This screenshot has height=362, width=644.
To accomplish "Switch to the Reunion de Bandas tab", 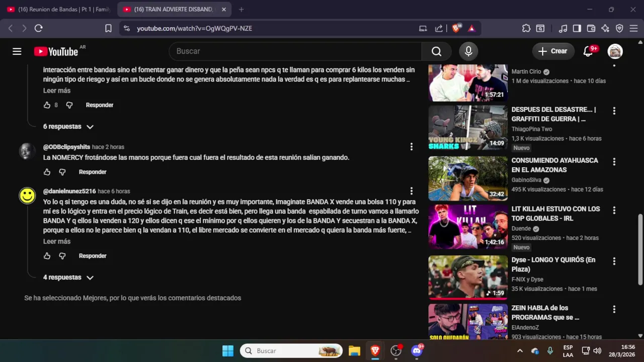I will click(x=59, y=10).
